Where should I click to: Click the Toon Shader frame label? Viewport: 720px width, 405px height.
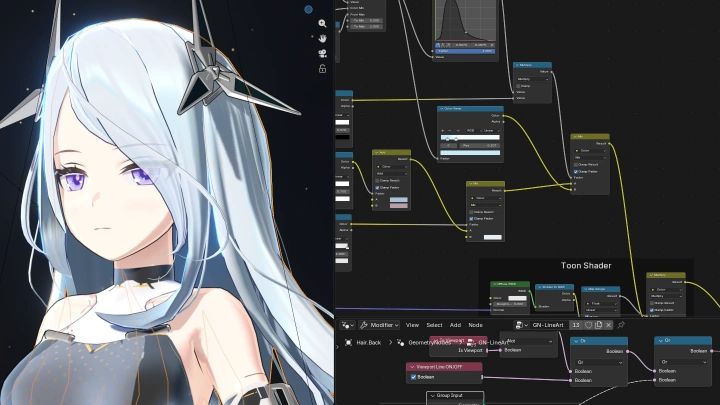586,265
